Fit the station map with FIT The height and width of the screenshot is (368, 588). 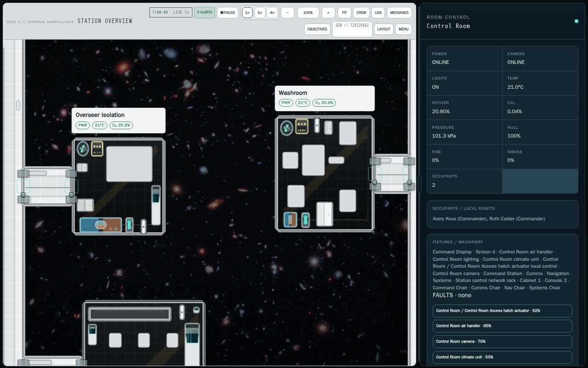345,12
